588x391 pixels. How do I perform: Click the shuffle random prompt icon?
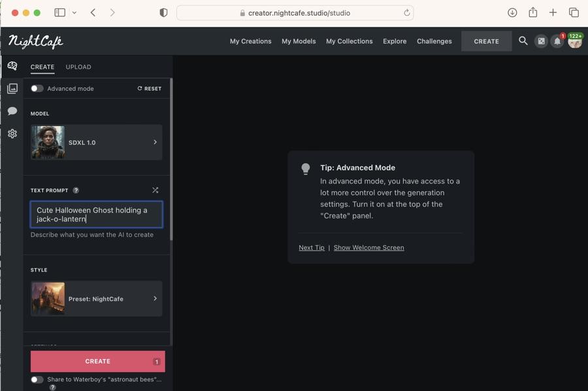(155, 190)
